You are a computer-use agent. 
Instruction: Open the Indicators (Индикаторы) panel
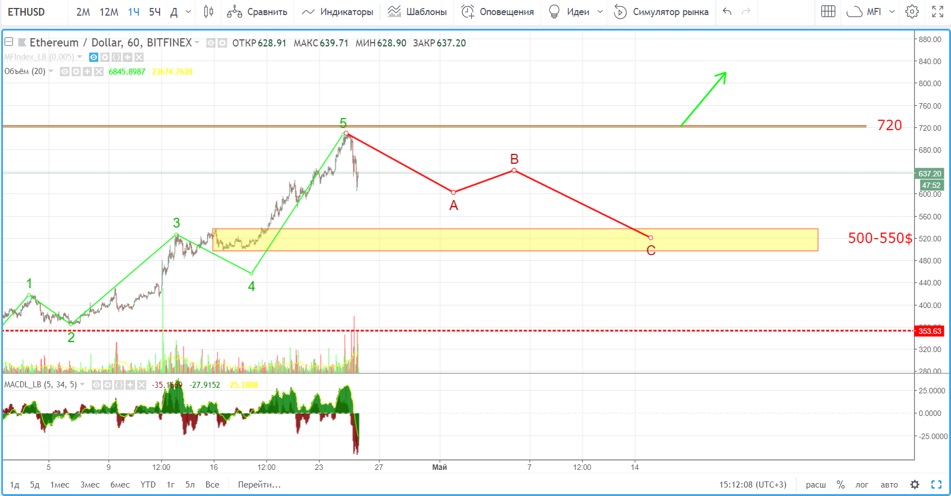pos(338,12)
